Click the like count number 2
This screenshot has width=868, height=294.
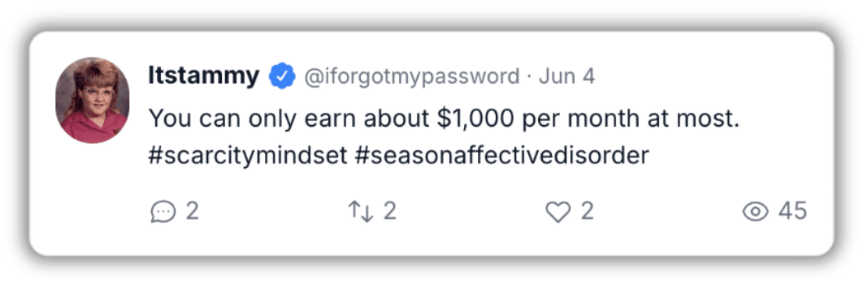click(x=588, y=211)
